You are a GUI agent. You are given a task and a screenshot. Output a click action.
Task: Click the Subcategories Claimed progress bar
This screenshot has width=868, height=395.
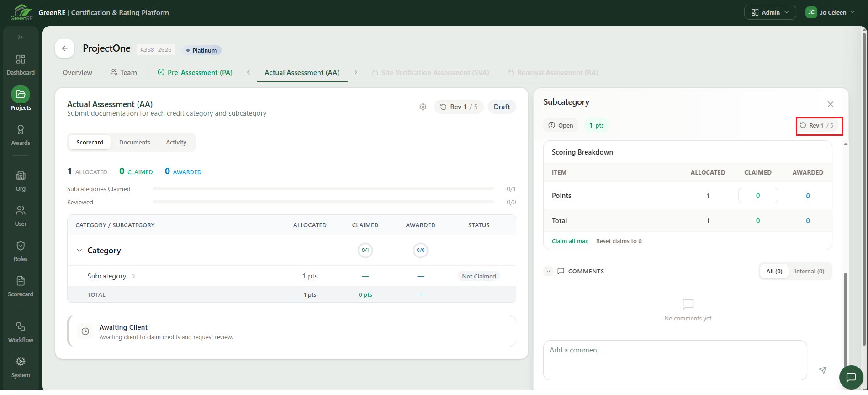click(323, 188)
